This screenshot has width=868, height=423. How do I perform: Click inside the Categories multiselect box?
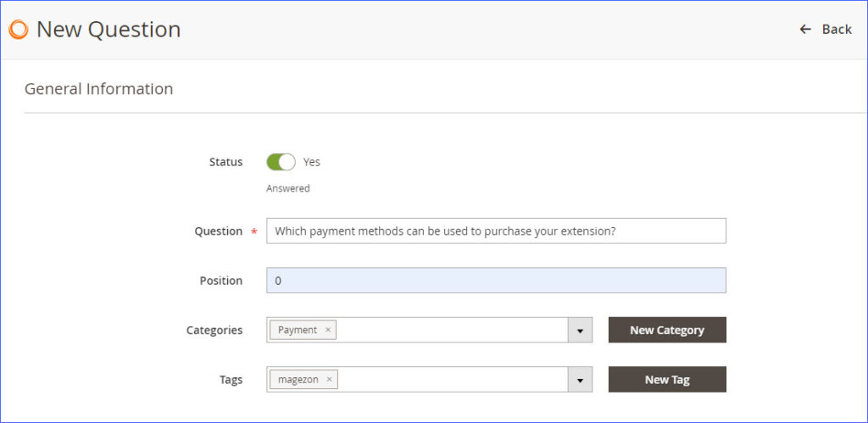pyautogui.click(x=452, y=330)
